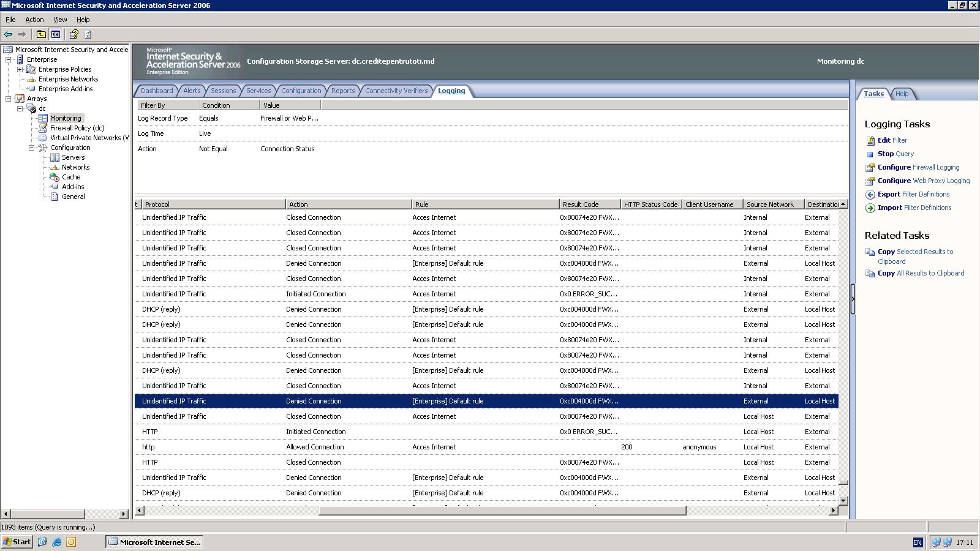
Task: Click the Help toolbar icon with question mark
Action: click(73, 34)
